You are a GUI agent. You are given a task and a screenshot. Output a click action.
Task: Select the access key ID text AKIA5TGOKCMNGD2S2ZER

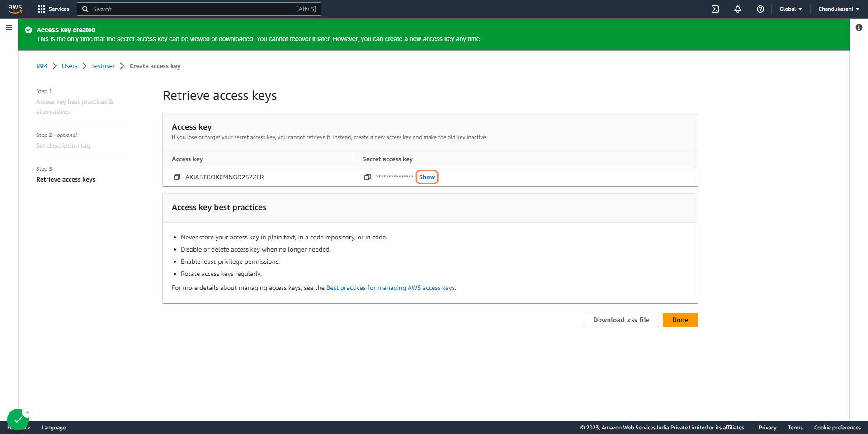224,177
